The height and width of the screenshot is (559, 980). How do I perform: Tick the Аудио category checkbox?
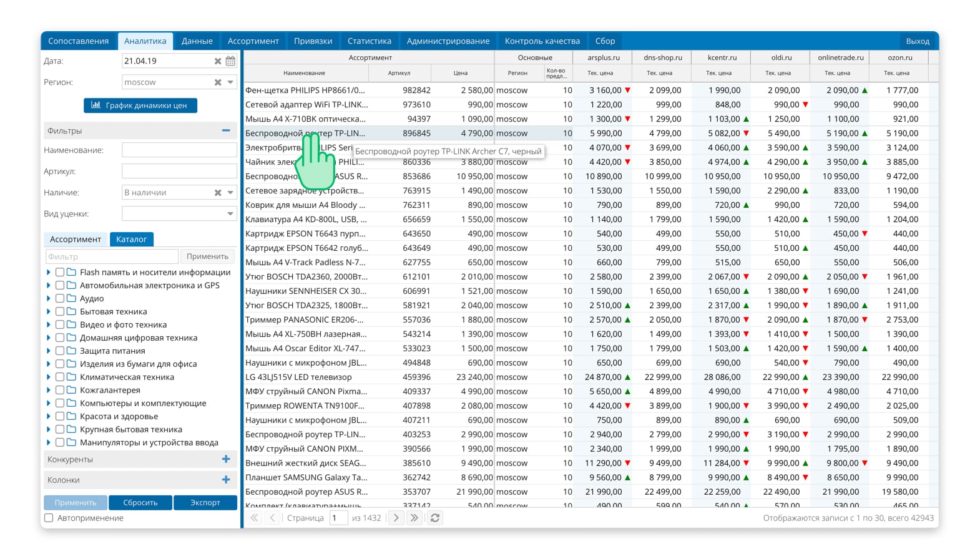pyautogui.click(x=60, y=298)
